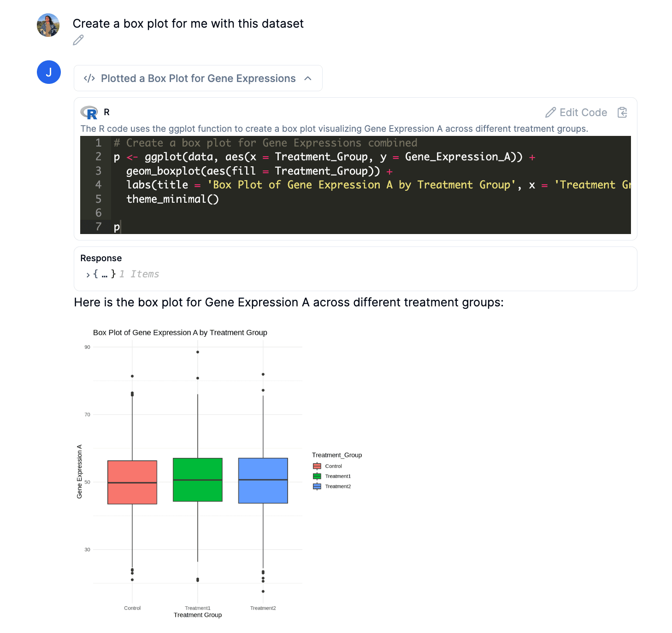
Task: Click the pencil edit message icon
Action: pyautogui.click(x=78, y=40)
